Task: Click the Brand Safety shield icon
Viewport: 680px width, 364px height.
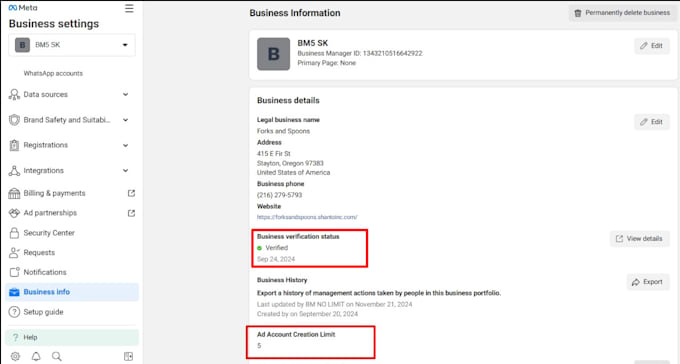Action: [14, 120]
